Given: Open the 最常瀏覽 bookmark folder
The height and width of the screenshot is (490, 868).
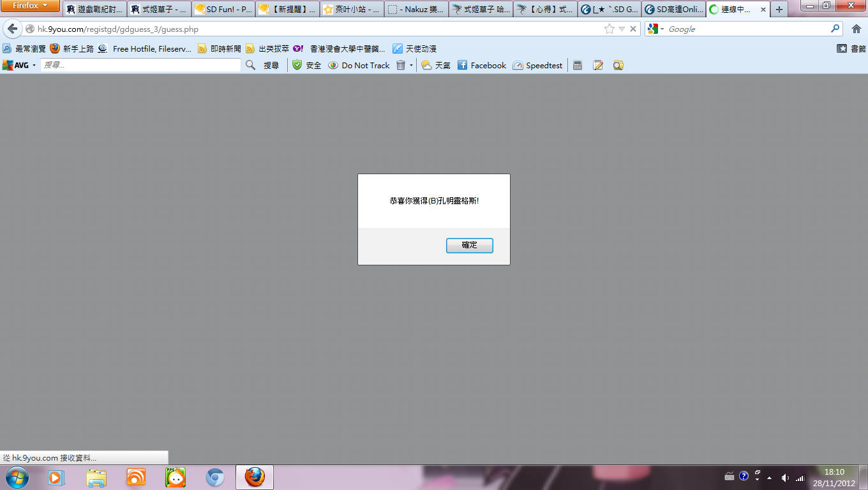Looking at the screenshot, I should (x=24, y=48).
